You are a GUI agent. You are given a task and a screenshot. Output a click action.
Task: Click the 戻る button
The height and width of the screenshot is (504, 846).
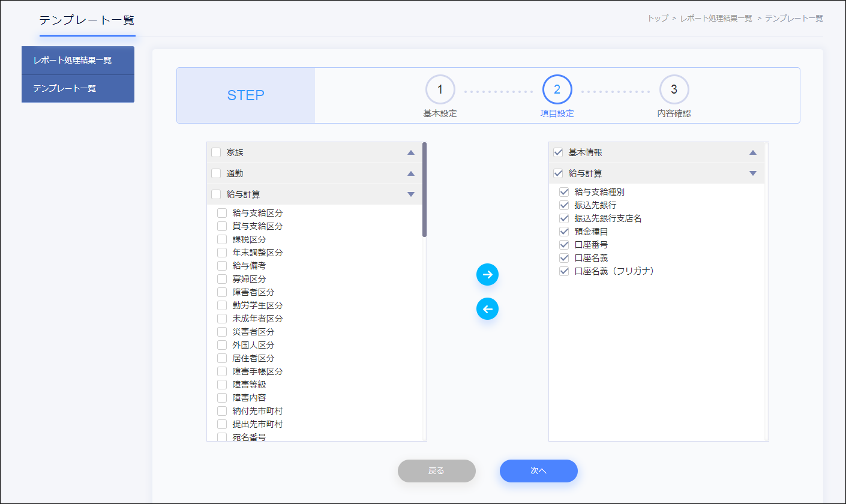click(436, 471)
